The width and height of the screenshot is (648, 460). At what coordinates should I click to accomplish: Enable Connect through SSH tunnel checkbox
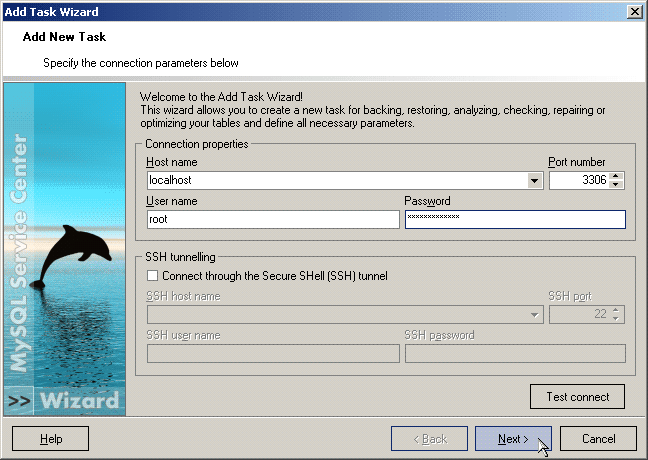pos(152,276)
